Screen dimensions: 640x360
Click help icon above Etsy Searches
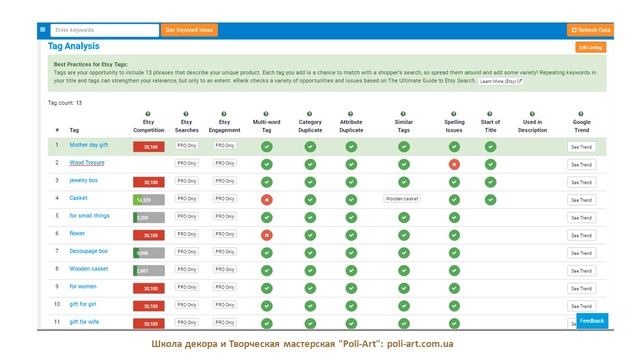coord(186,114)
